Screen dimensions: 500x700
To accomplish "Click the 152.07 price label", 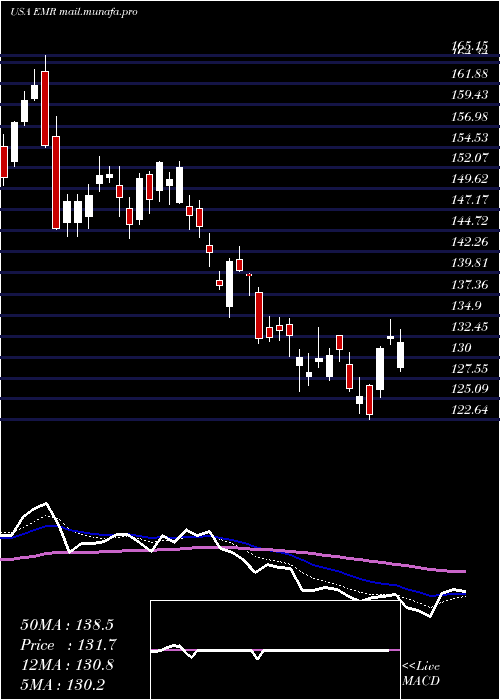I will pos(469,158).
